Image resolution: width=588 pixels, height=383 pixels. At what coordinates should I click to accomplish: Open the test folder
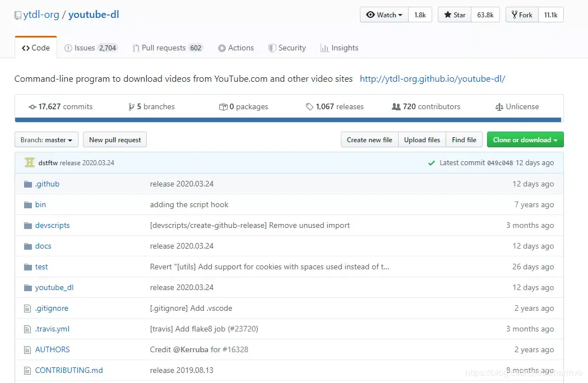click(41, 267)
